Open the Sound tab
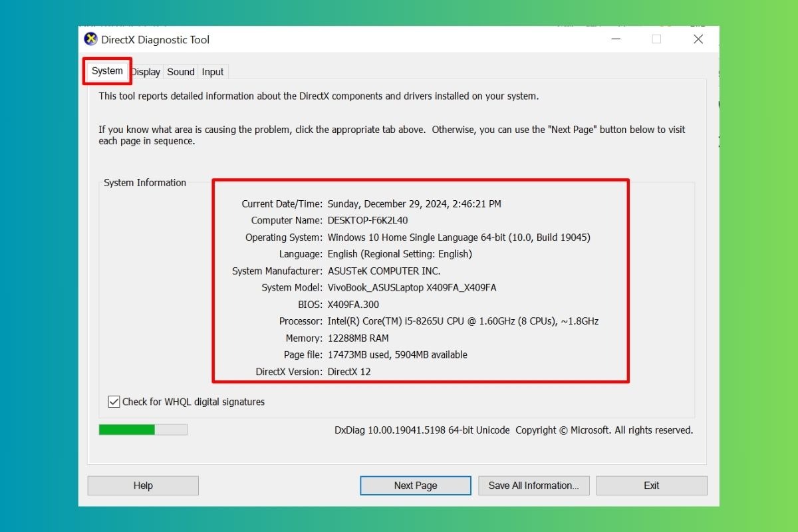The image size is (798, 532). 181,72
